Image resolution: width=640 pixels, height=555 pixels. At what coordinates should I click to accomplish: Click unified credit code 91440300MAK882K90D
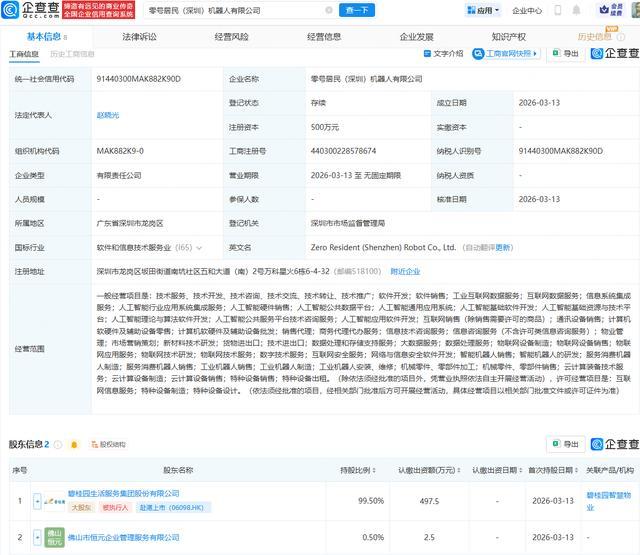(x=138, y=79)
